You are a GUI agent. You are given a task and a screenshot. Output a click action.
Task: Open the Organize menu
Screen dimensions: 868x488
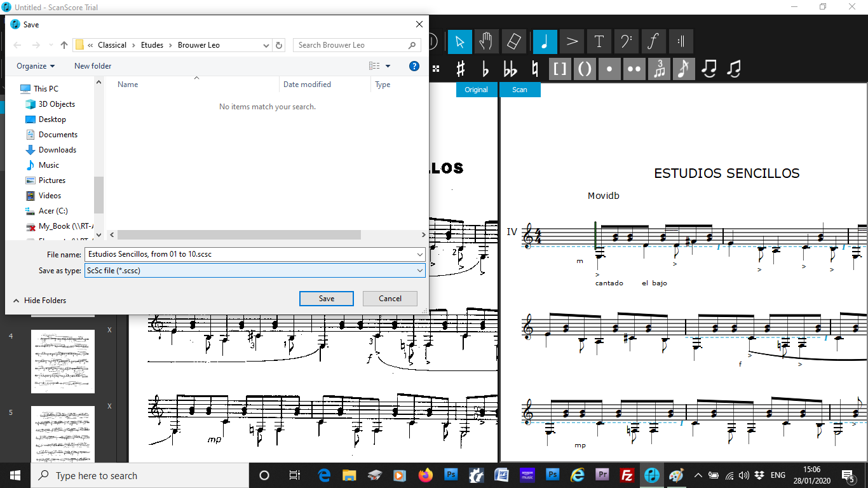(36, 66)
